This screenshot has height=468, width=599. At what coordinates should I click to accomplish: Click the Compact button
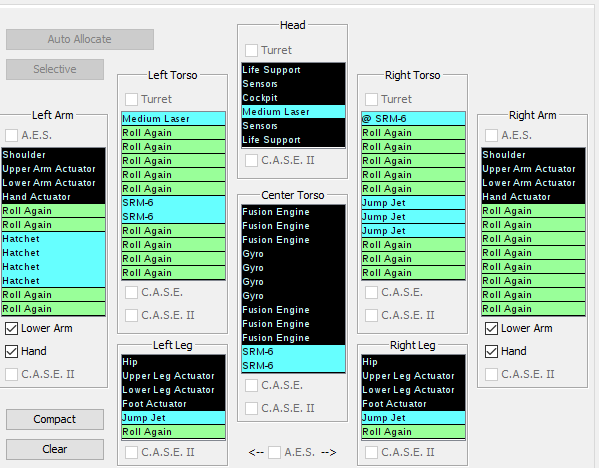coord(55,419)
